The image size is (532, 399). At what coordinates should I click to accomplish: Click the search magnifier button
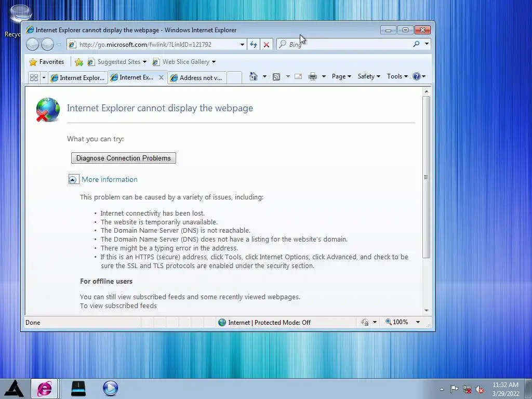pos(416,44)
